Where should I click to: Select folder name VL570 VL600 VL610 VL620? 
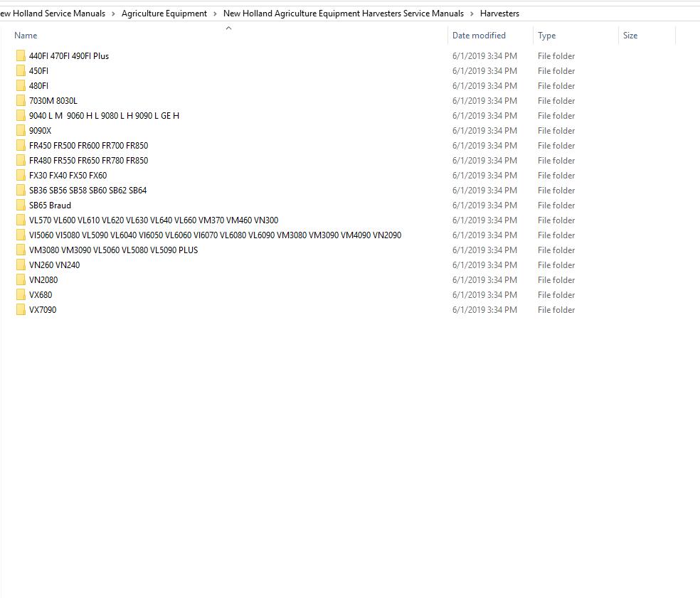coord(154,220)
